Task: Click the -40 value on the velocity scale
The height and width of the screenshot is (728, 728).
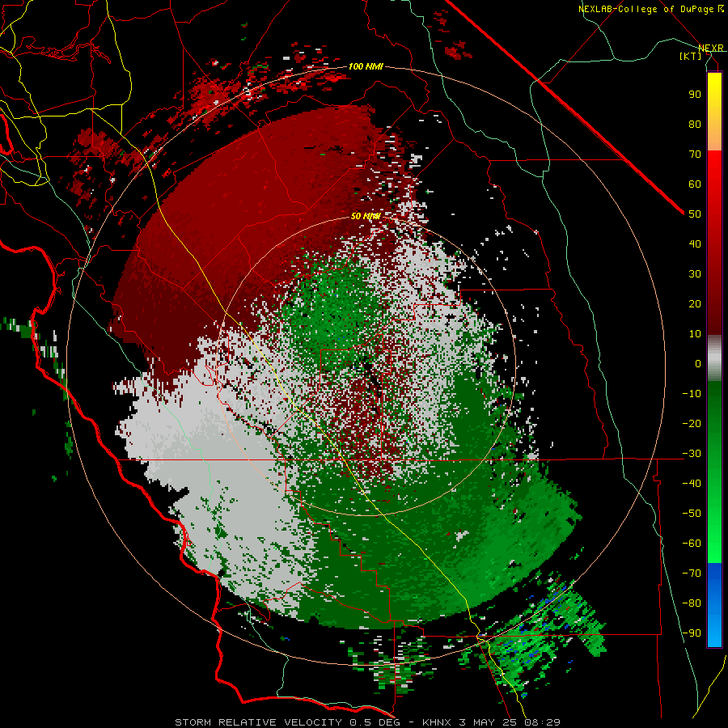Action: 692,484
